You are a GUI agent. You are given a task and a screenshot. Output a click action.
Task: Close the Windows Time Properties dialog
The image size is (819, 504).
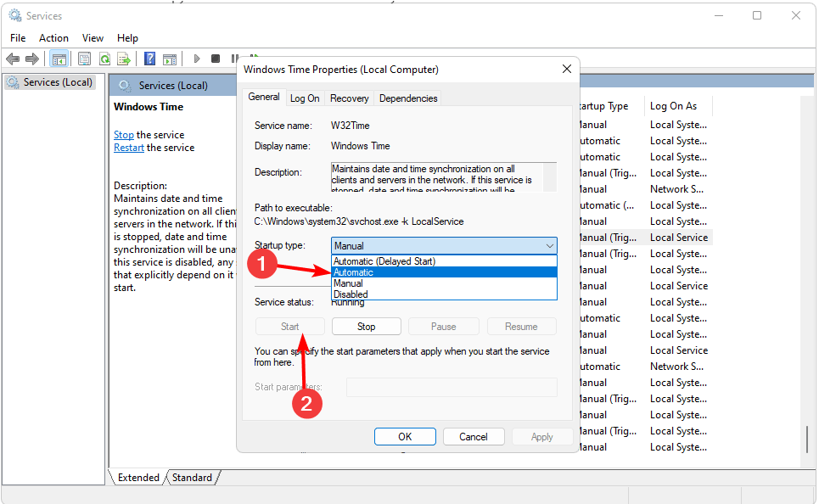(567, 69)
